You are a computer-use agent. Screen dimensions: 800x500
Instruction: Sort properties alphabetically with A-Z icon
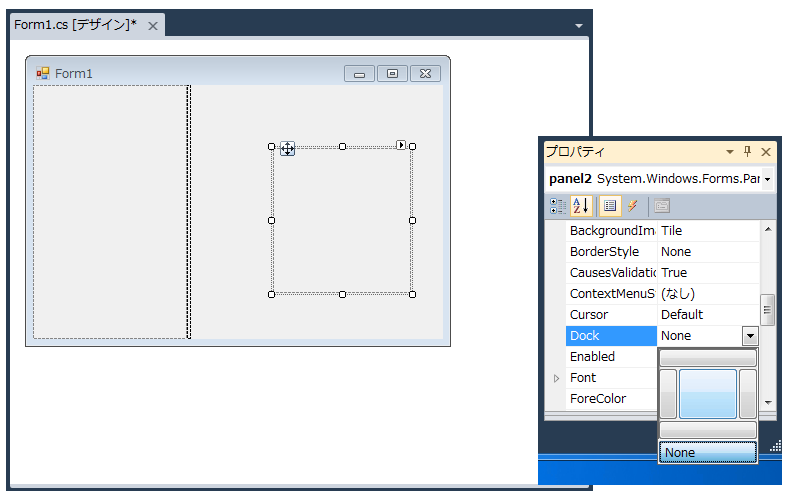581,206
